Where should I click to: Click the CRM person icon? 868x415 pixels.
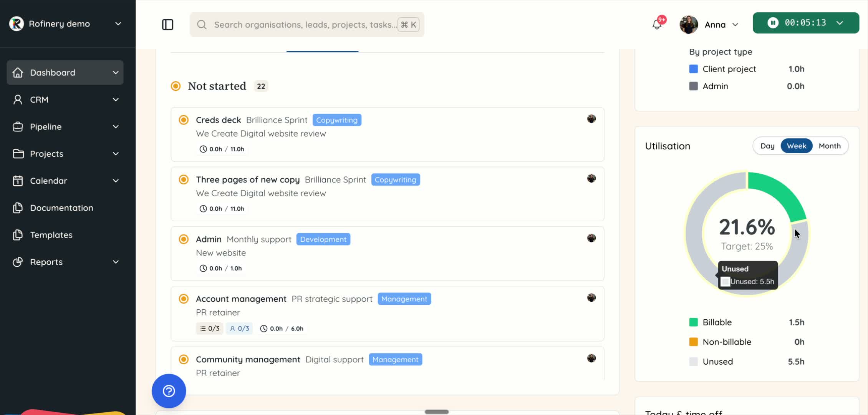(18, 100)
